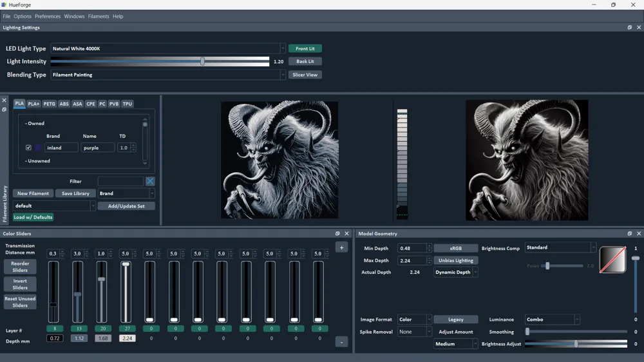Click Load w/ Defaults button
Viewport: 644px width, 362px height.
(x=33, y=217)
